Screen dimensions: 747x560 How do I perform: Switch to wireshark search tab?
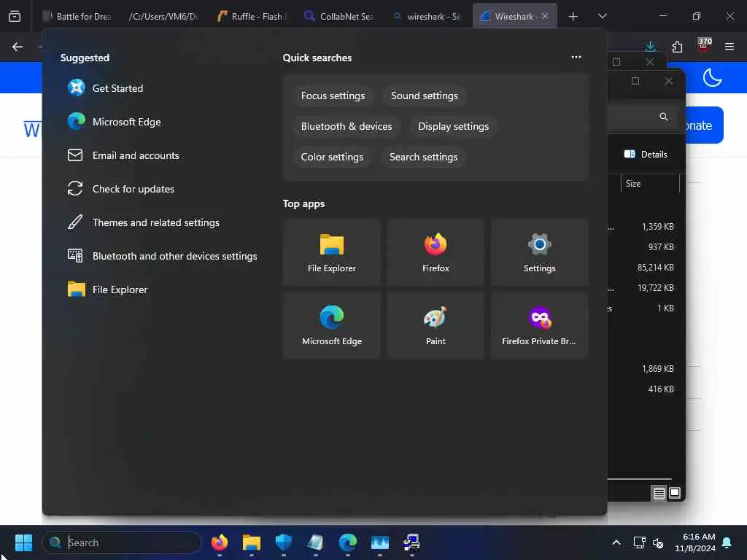(426, 16)
